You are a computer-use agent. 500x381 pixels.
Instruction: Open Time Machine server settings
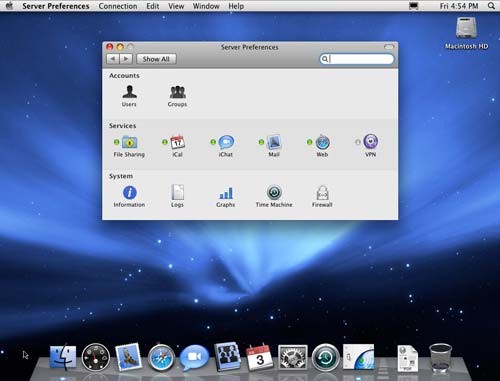[274, 196]
